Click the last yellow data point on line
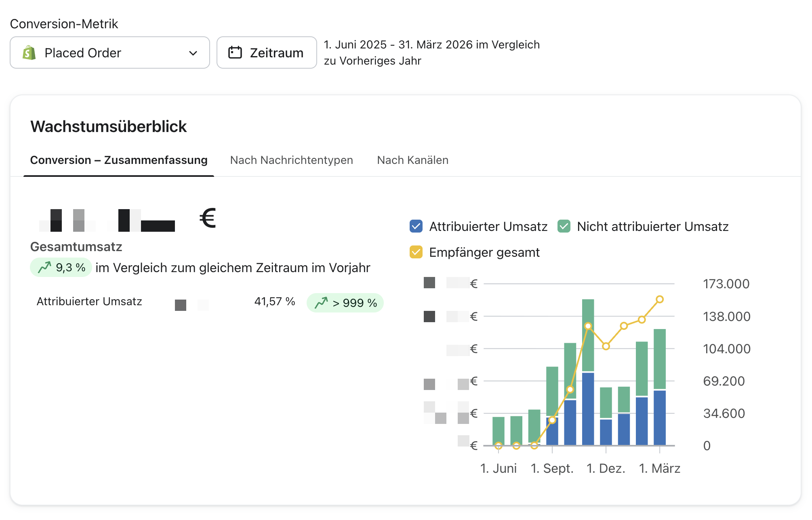Image resolution: width=812 pixels, height=520 pixels. click(x=659, y=300)
